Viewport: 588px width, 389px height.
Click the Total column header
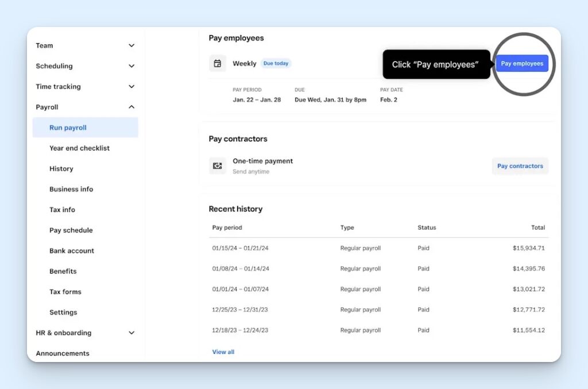[537, 228]
